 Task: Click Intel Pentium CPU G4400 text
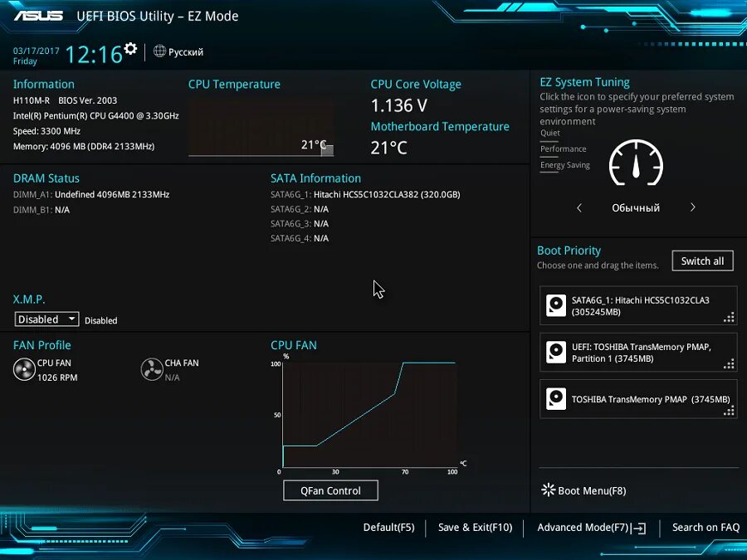(95, 115)
